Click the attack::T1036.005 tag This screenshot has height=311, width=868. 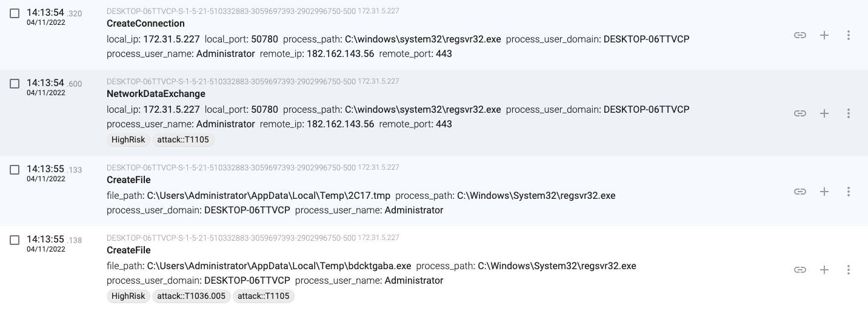pos(191,296)
